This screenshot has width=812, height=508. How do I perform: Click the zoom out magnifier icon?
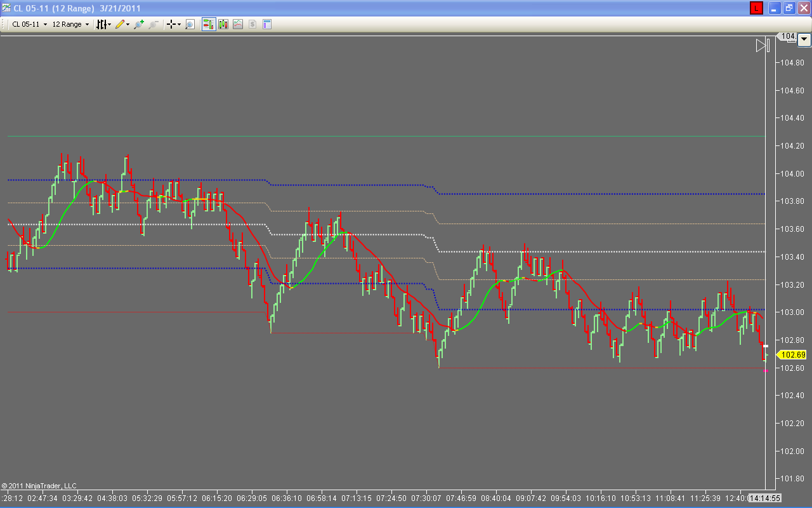pos(153,24)
